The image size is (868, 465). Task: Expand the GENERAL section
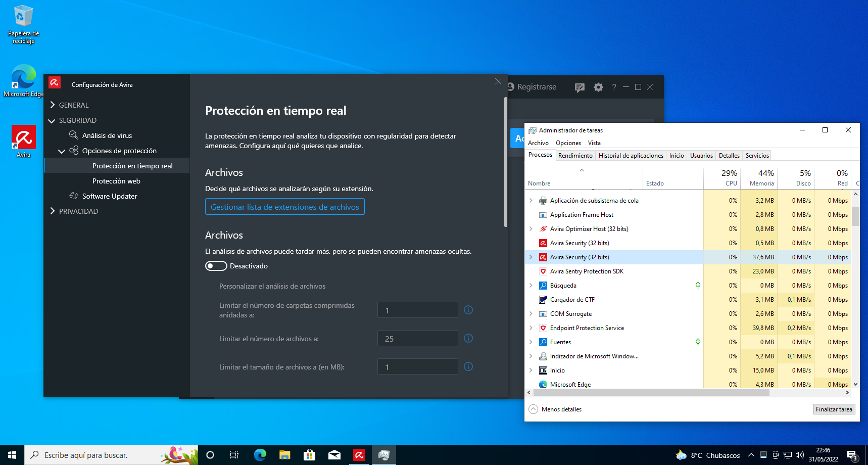point(52,105)
